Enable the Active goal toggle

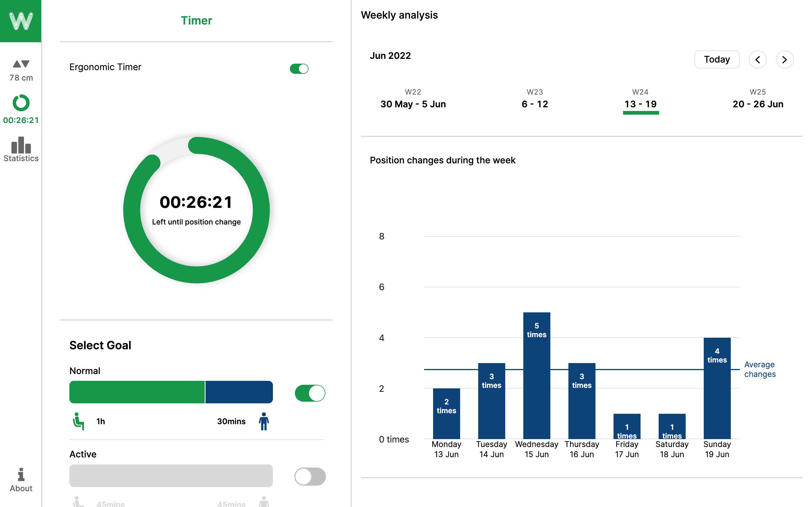click(x=310, y=477)
